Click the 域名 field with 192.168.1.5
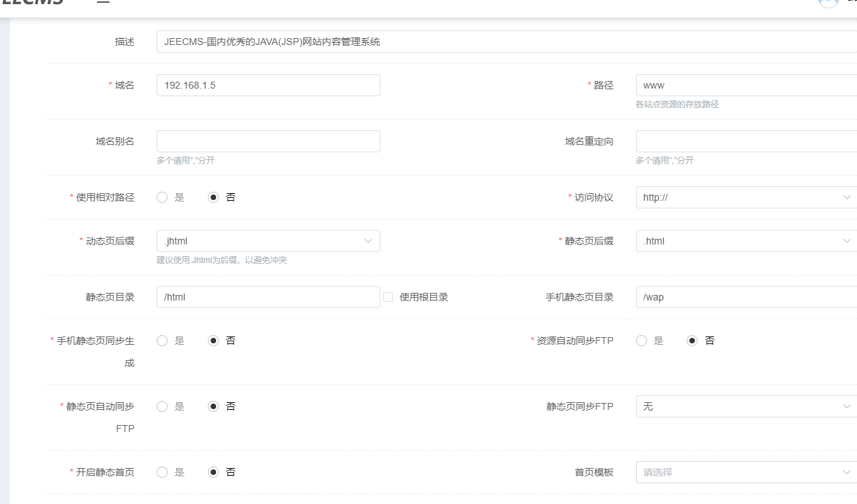This screenshot has width=857, height=504. (x=268, y=85)
